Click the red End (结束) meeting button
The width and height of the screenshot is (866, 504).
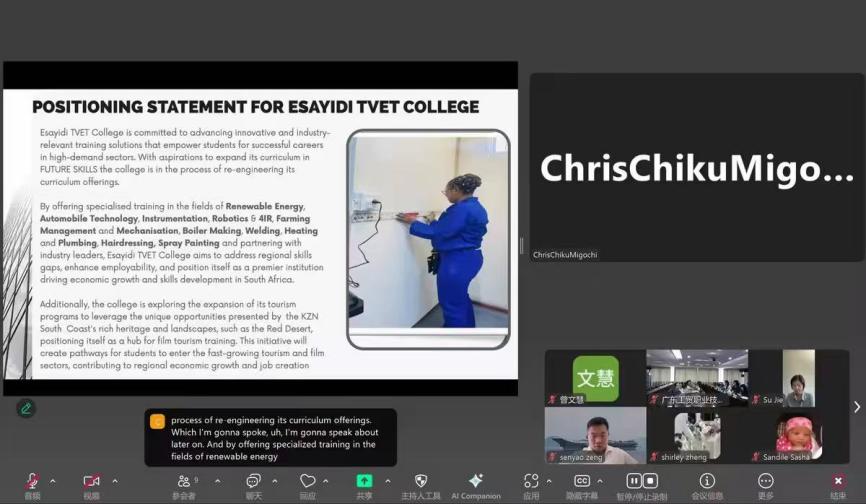(x=838, y=482)
